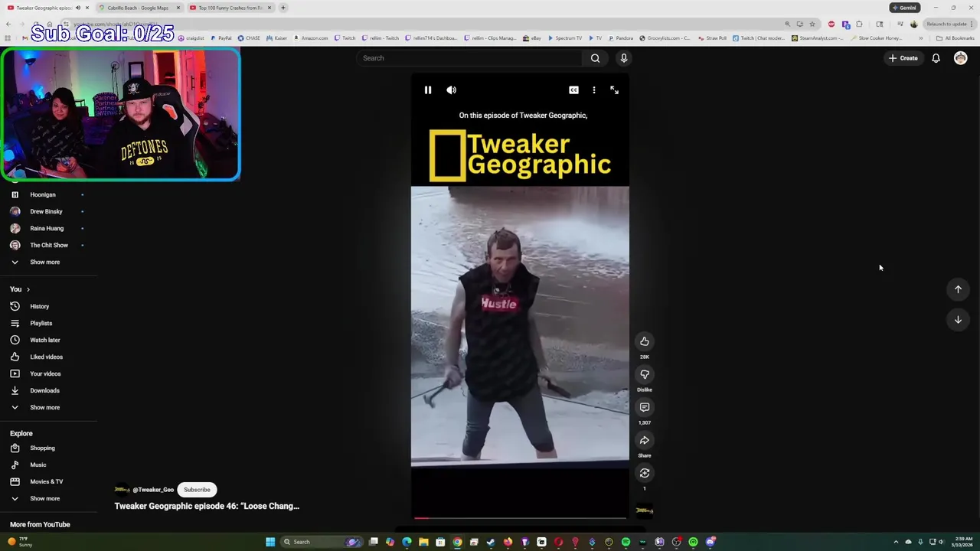980x551 pixels.
Task: Open the taskbar weather widget
Action: click(19, 542)
